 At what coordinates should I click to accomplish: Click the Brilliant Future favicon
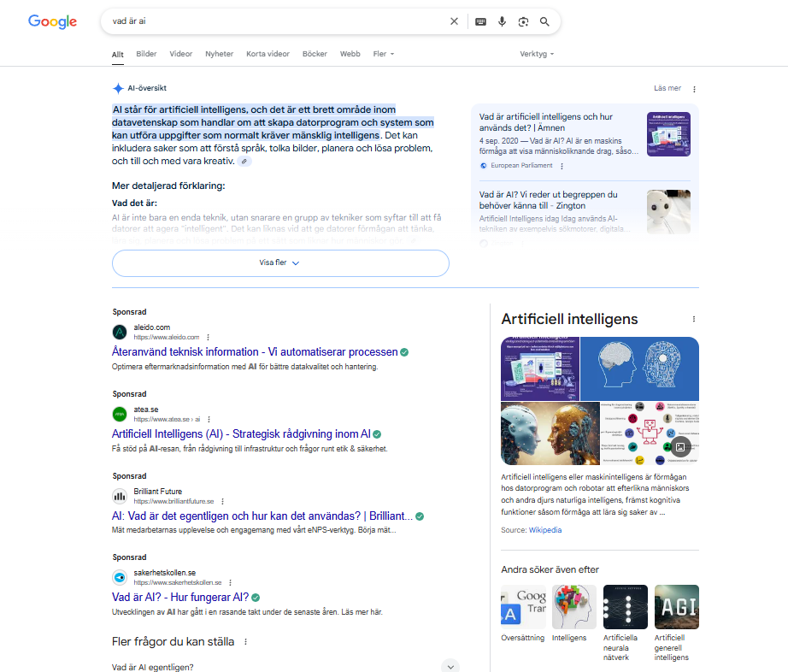coord(120,496)
